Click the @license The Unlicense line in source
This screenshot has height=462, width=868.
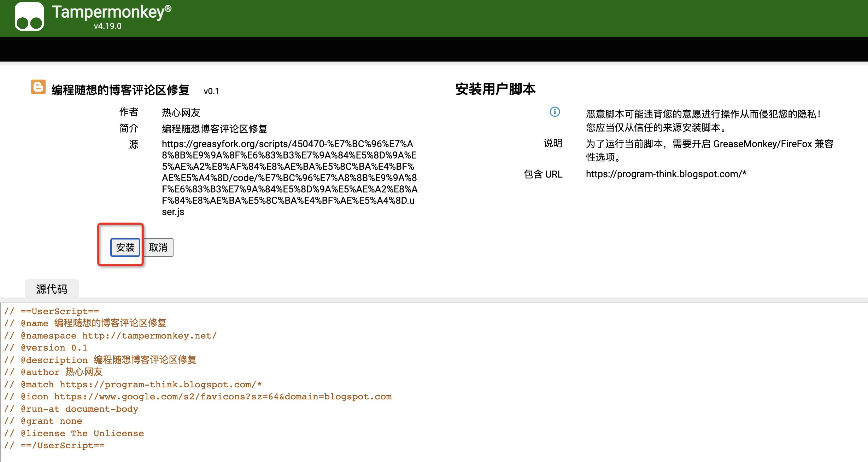point(74,433)
